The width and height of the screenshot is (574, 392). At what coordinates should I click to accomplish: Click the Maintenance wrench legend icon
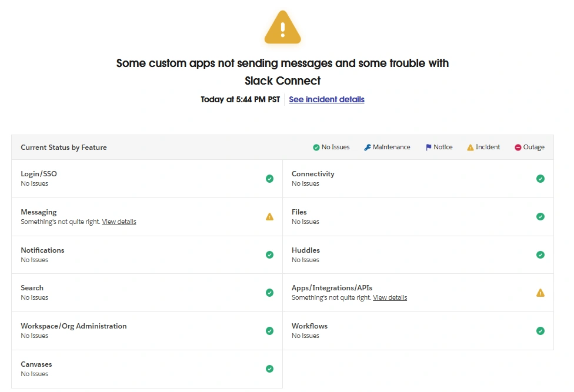(x=367, y=148)
